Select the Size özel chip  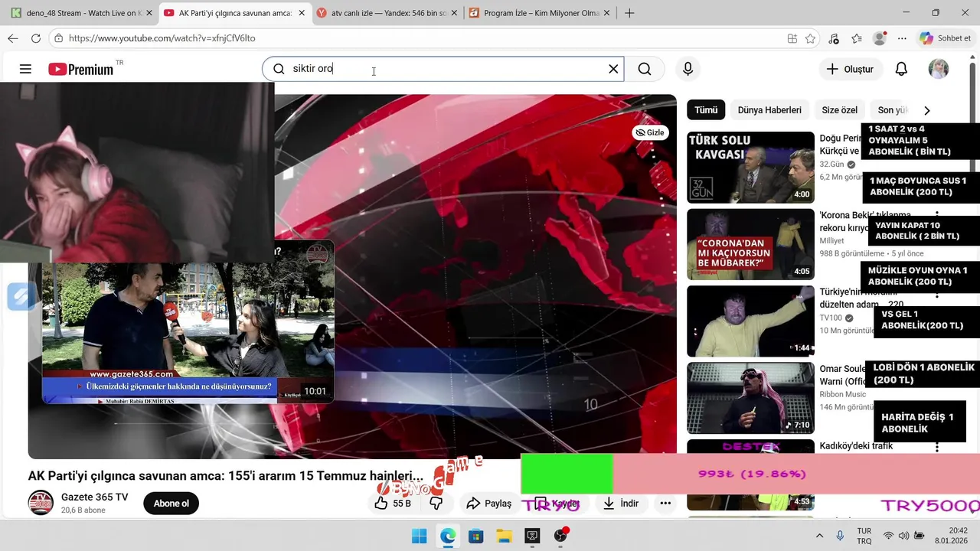[x=840, y=110]
